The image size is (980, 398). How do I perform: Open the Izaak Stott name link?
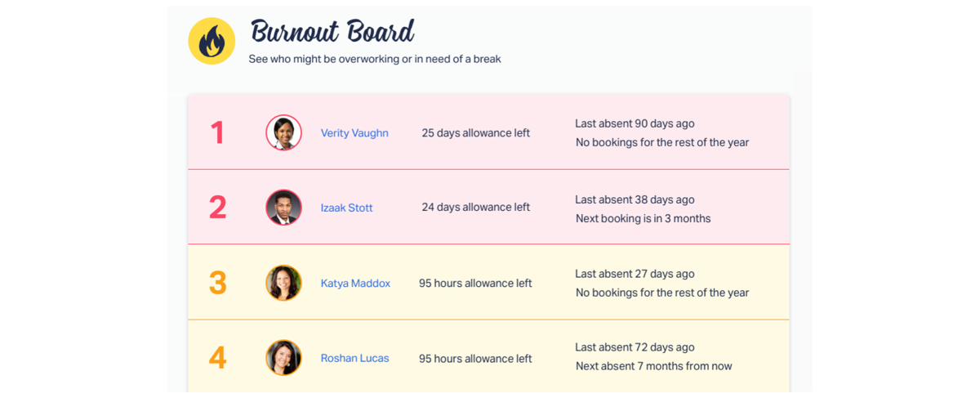346,208
